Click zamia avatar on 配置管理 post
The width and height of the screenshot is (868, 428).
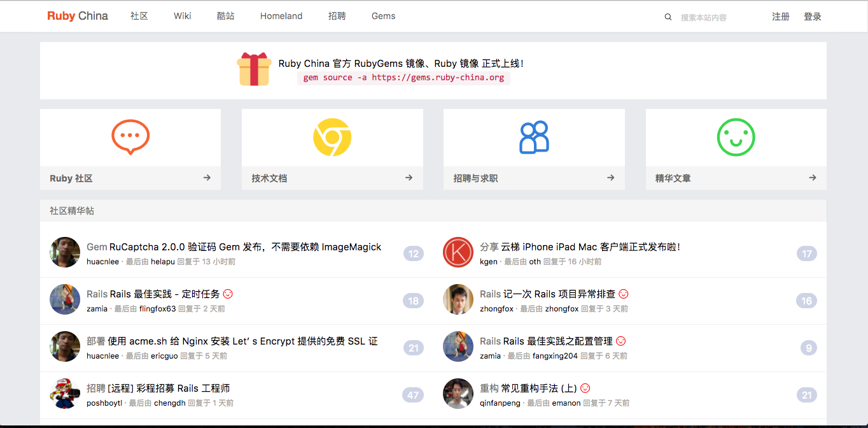click(x=458, y=346)
